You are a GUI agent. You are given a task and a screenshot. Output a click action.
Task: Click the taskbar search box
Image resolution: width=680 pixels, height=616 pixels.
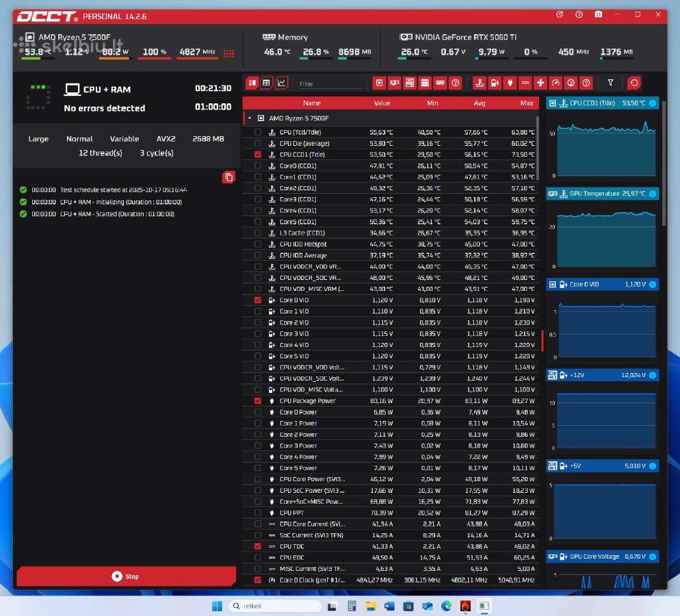(275, 606)
